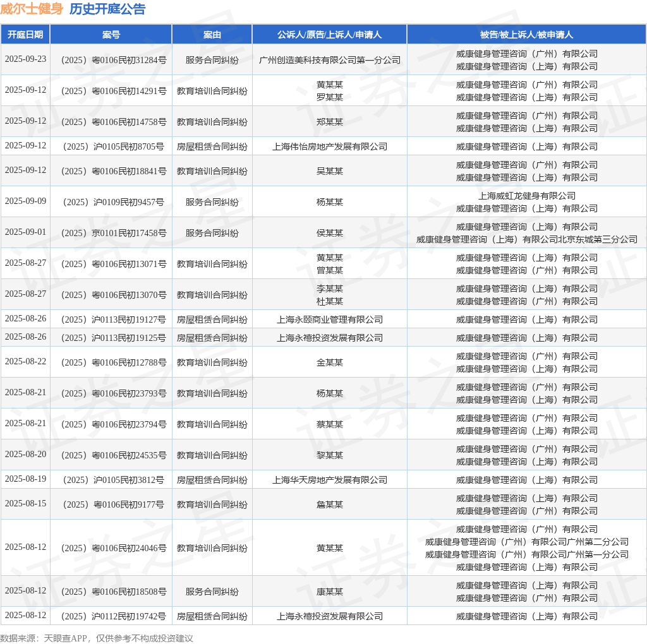Click the 历史开庭公告 heading
647x644 pixels.
point(107,9)
